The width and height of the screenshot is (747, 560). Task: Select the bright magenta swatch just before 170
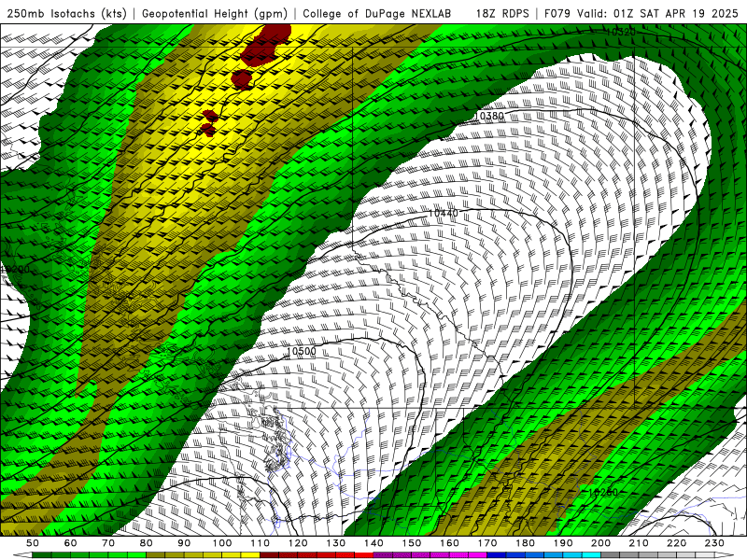click(x=478, y=554)
